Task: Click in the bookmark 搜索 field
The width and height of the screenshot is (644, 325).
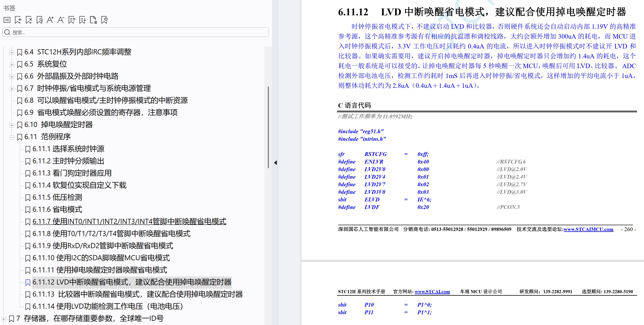Action: coord(135,32)
